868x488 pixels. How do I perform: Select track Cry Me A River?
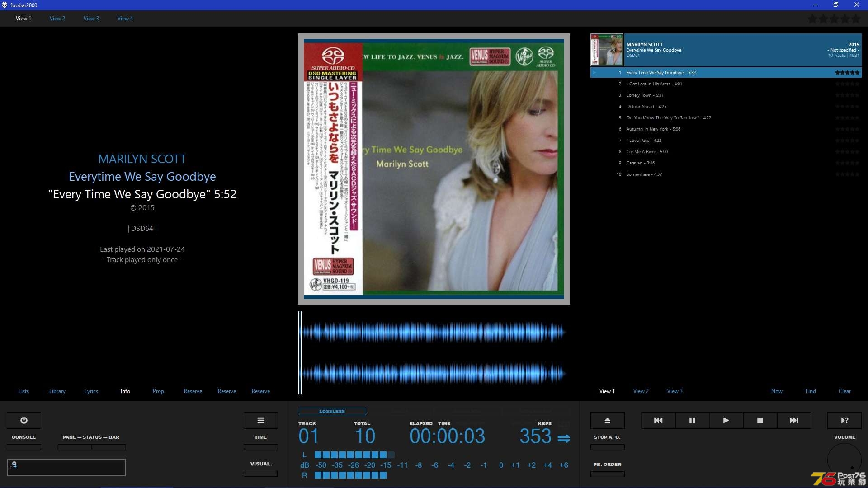(726, 152)
